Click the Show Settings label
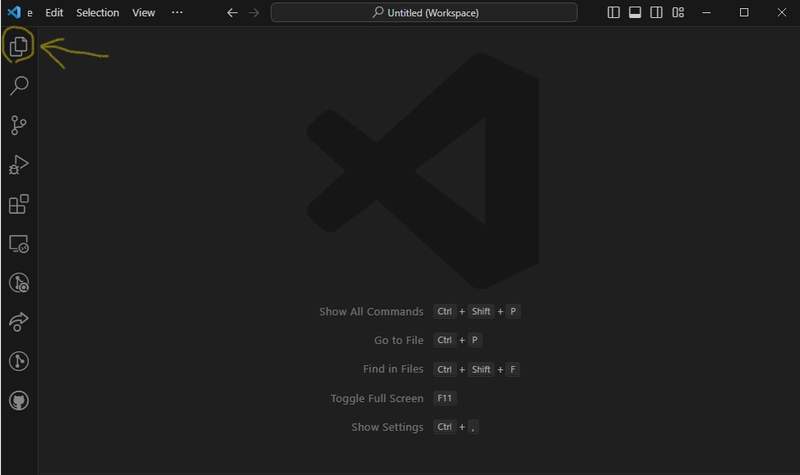800x475 pixels. [387, 427]
